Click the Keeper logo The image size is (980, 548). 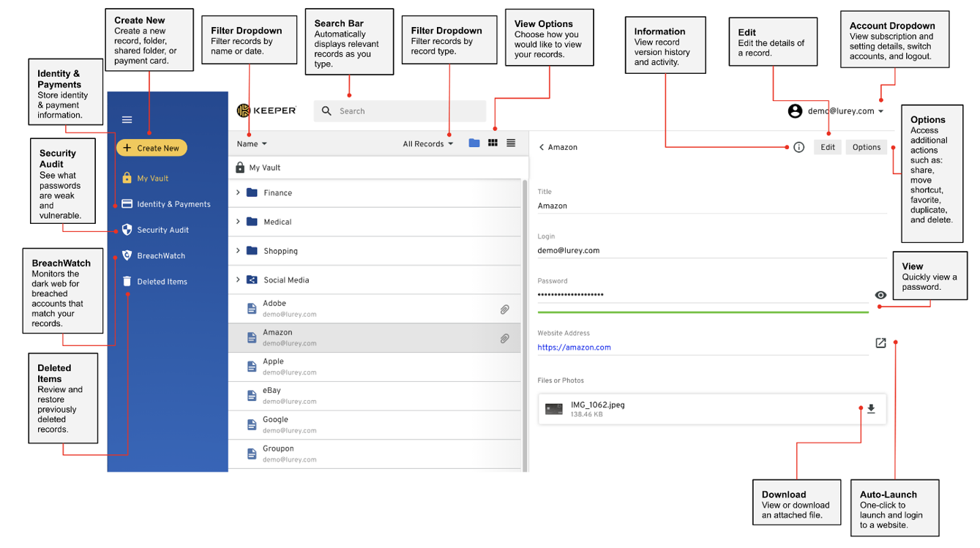(x=266, y=110)
